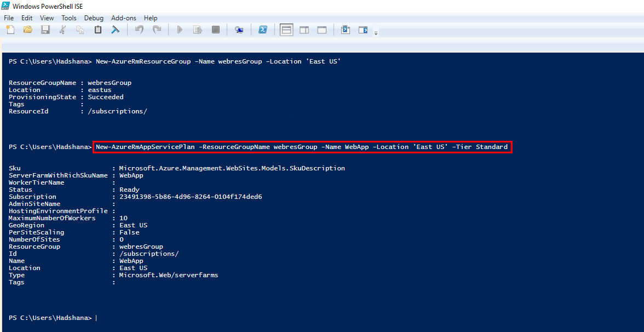Open the File menu
644x332 pixels.
[9, 18]
